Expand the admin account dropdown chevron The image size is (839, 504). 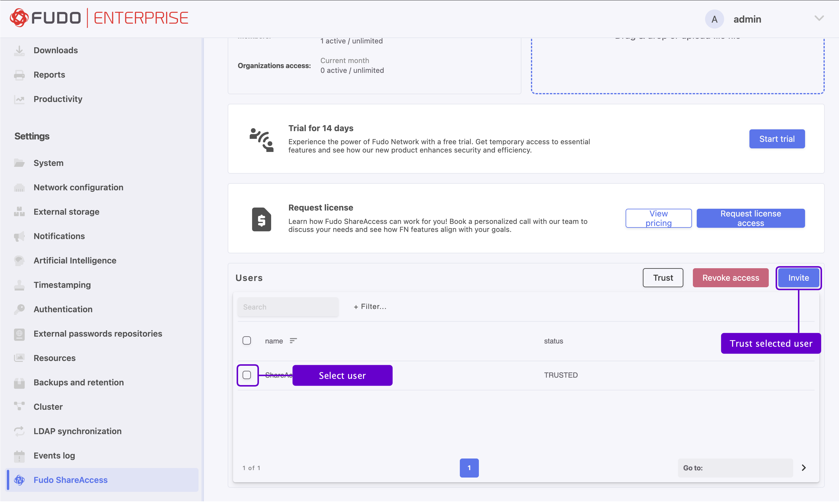tap(819, 18)
